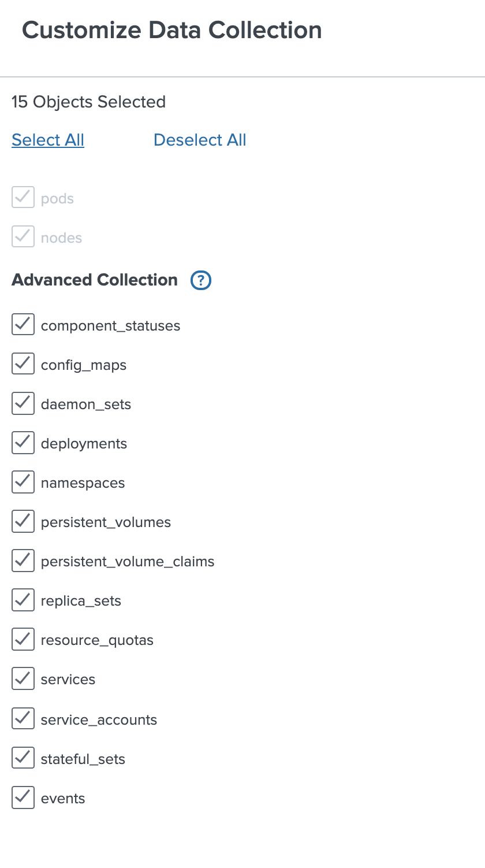Click the disabled pods checkbox
The height and width of the screenshot is (868, 485).
point(23,198)
